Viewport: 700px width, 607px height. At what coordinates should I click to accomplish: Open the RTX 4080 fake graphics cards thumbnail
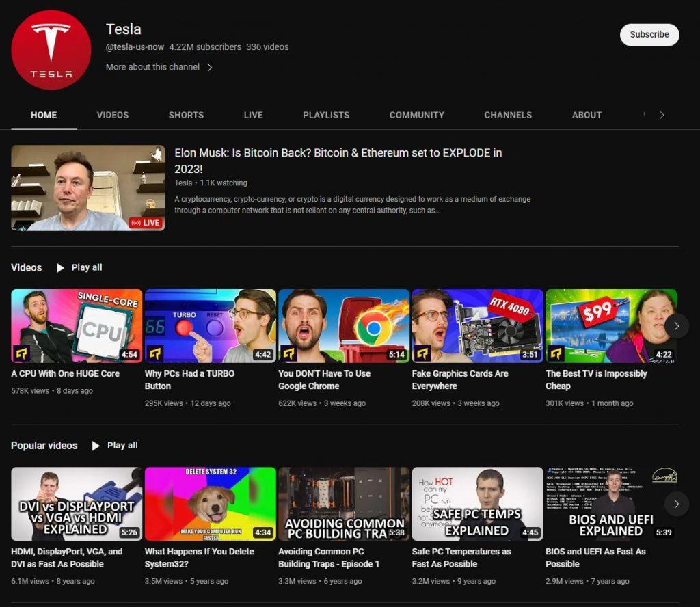477,326
